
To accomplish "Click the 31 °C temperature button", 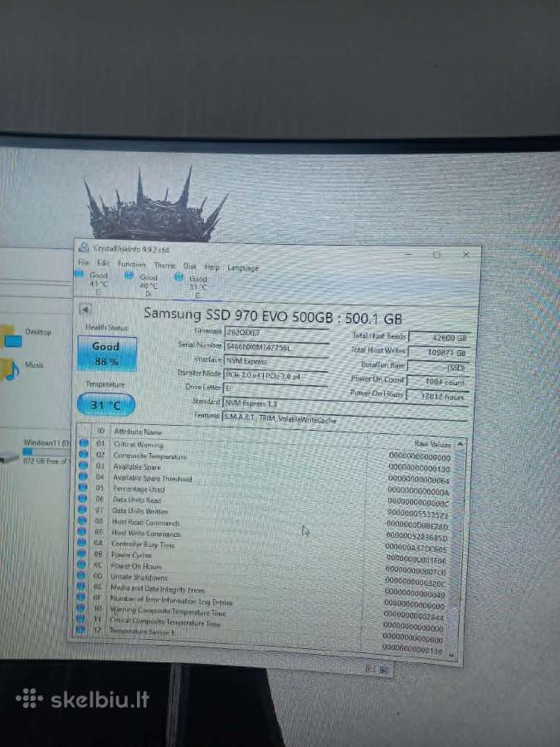I will (106, 405).
